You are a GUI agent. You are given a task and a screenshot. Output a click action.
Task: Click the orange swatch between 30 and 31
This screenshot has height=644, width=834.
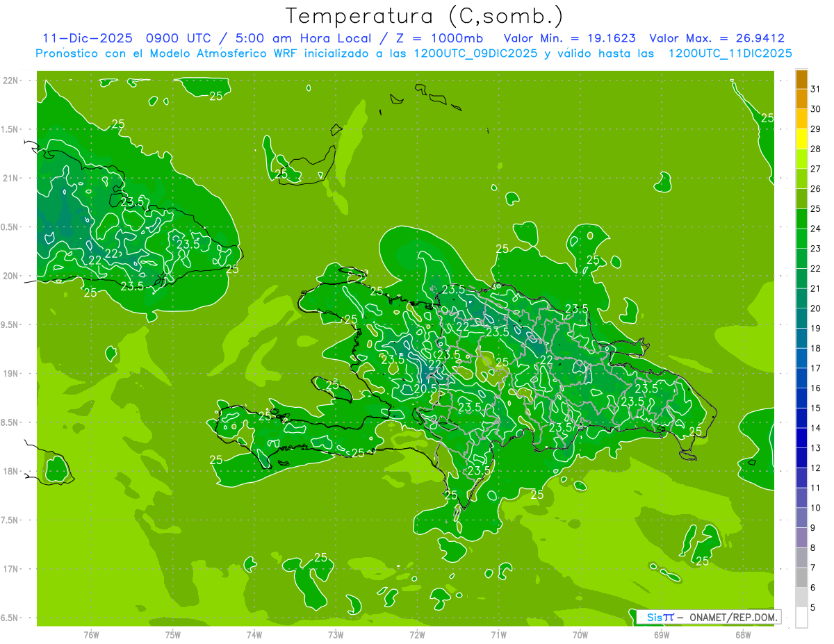(x=801, y=99)
